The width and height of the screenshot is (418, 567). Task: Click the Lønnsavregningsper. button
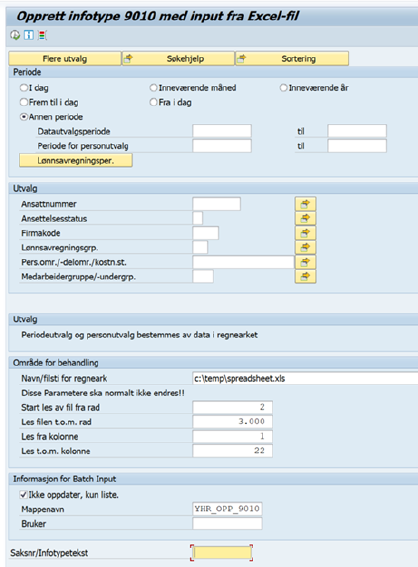coord(76,161)
